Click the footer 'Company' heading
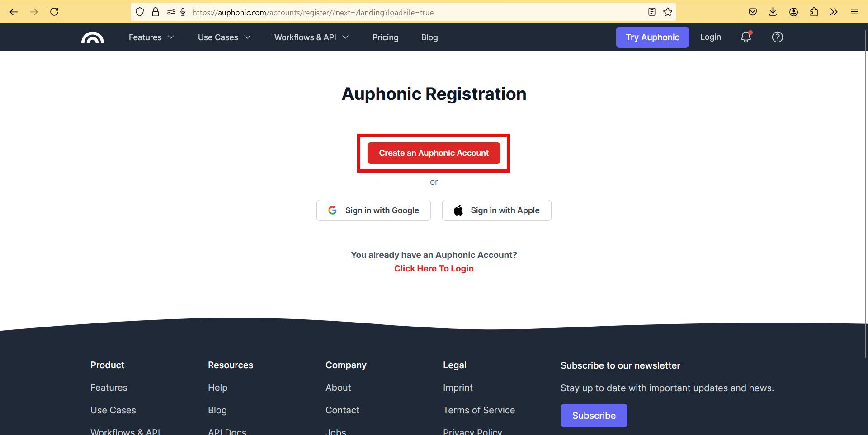This screenshot has height=435, width=868. tap(346, 365)
